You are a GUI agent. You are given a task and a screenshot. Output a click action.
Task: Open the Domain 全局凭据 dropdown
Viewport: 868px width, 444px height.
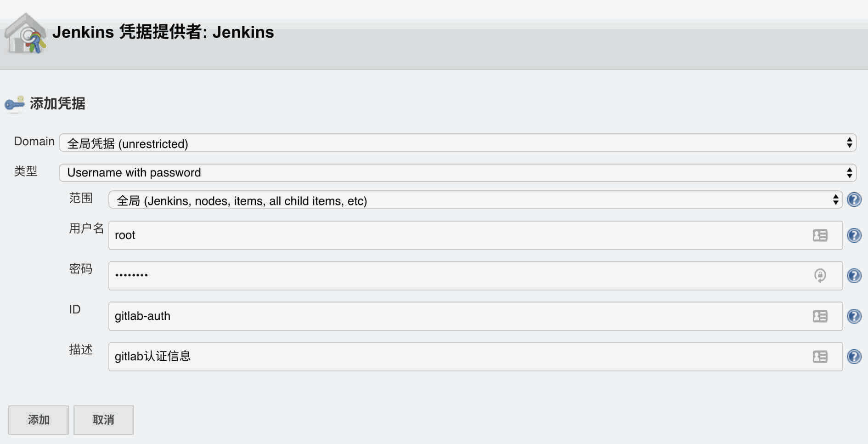click(x=457, y=143)
